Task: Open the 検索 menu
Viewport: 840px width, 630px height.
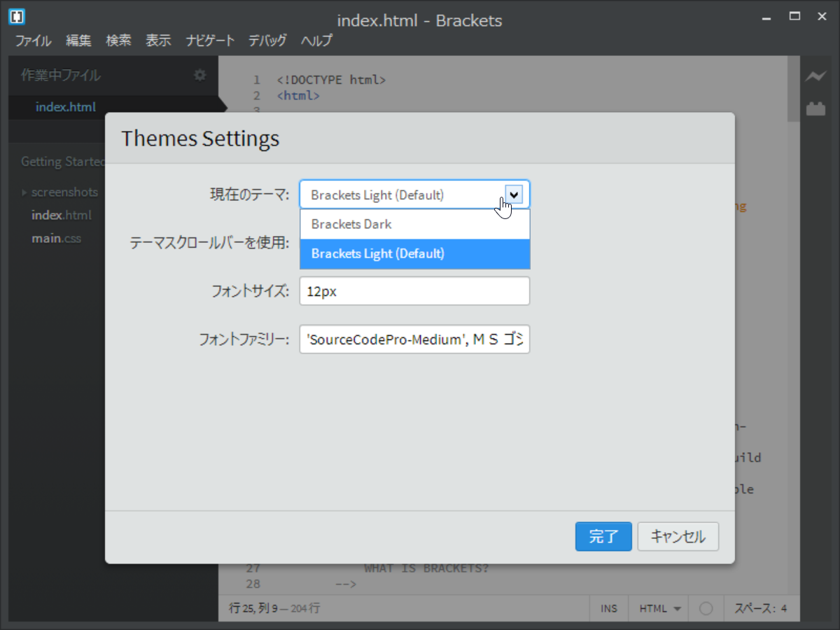Action: click(x=118, y=40)
